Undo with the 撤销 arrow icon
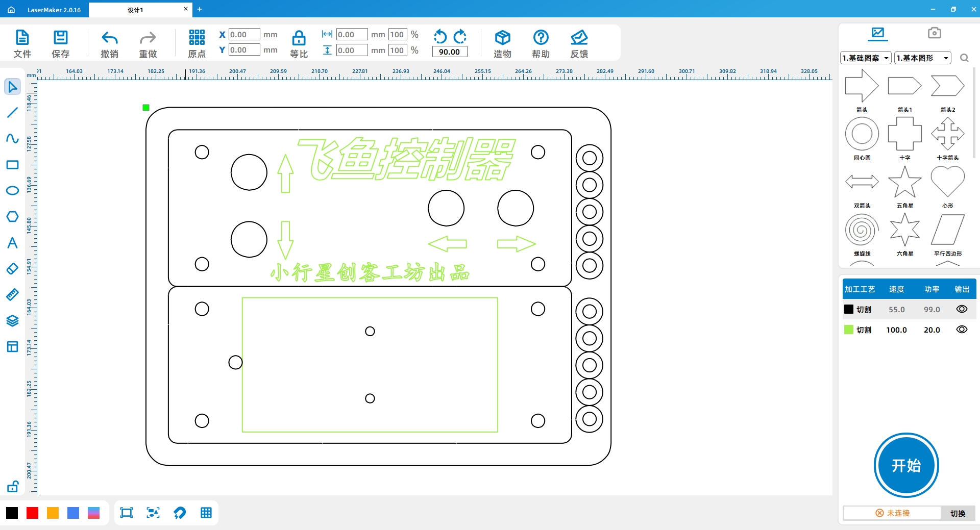Image resolution: width=980 pixels, height=530 pixels. 109,38
